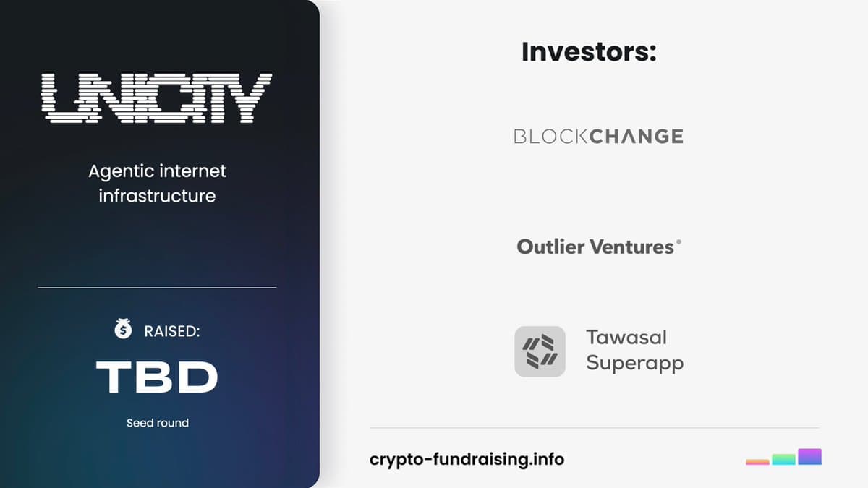Click the divider line above the website address
Viewport: 868px width, 488px height.
click(594, 428)
